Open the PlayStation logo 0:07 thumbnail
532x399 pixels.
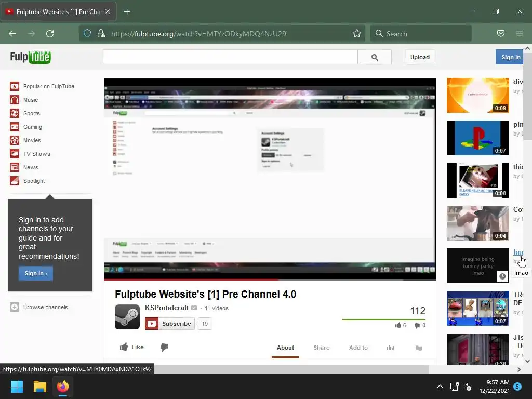(478, 138)
